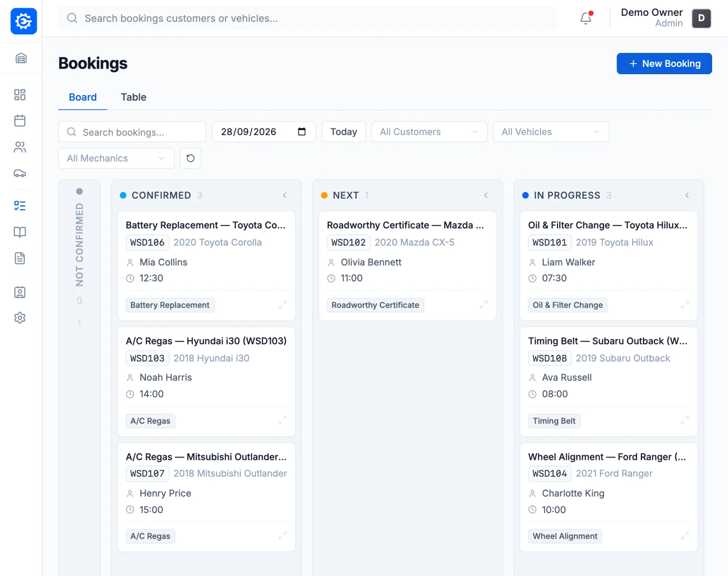Open the customers people sidebar icon
The image size is (728, 576).
pyautogui.click(x=20, y=147)
